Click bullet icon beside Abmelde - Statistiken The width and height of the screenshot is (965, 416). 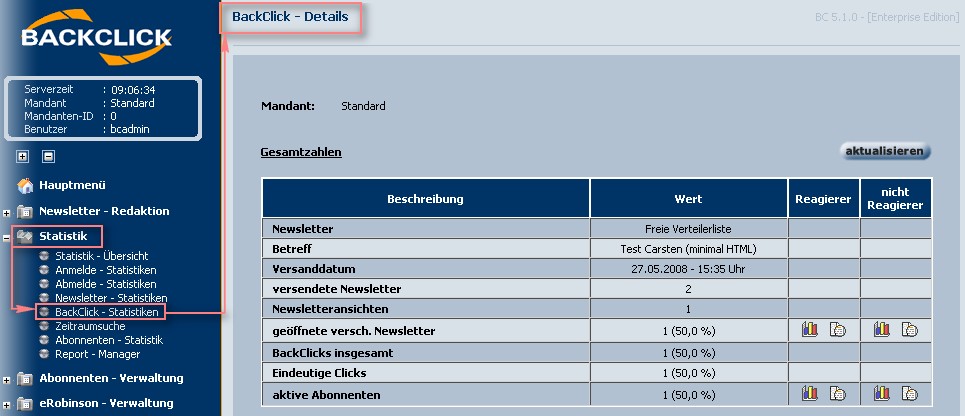click(x=43, y=284)
